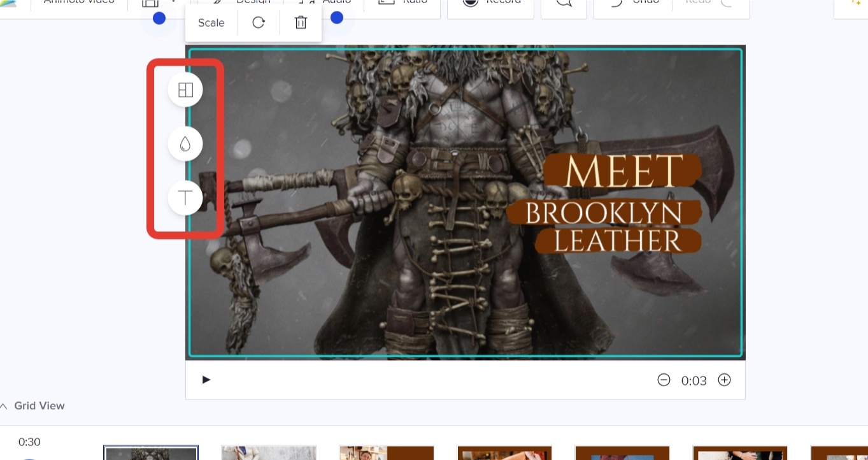Click the rotate icon in the floating toolbar
The width and height of the screenshot is (868, 460).
[x=259, y=23]
